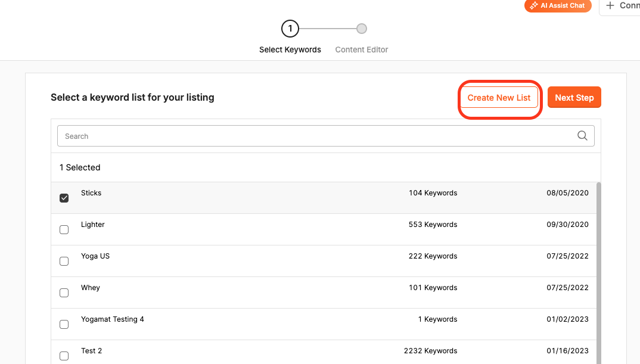This screenshot has width=640, height=364.
Task: Check the Yogamat Testing 4 checkbox
Action: pos(64,325)
